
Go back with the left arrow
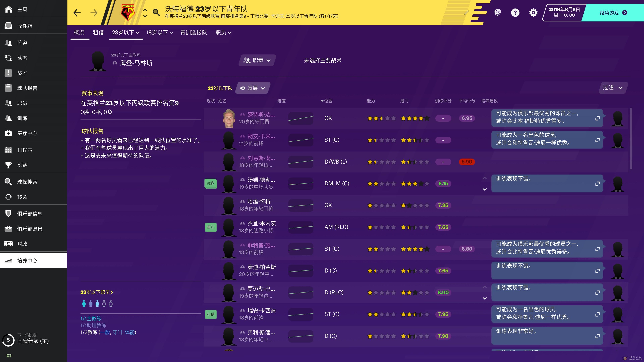click(77, 13)
